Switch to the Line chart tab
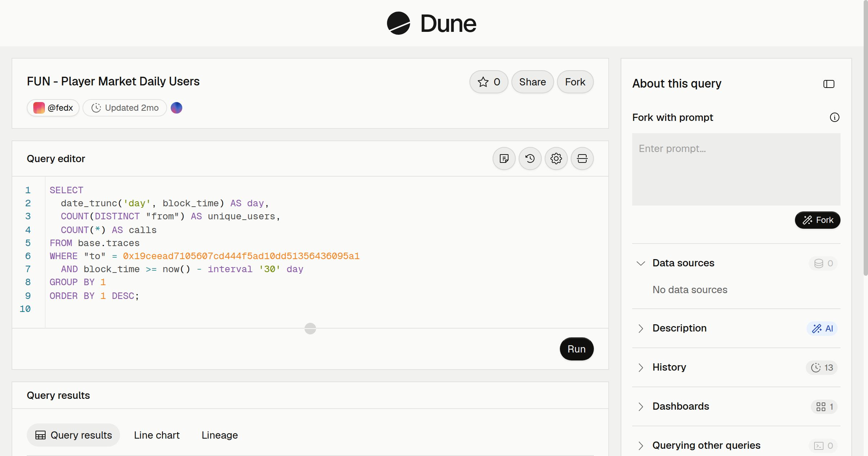The height and width of the screenshot is (456, 868). [x=157, y=435]
